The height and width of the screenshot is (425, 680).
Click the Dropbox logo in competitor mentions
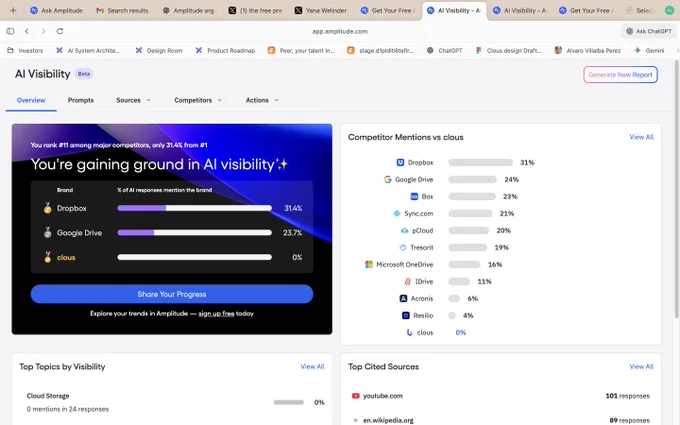(400, 163)
